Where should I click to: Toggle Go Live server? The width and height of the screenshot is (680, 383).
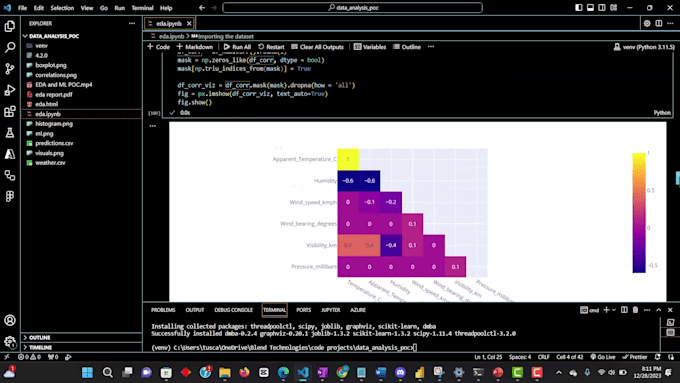[603, 357]
